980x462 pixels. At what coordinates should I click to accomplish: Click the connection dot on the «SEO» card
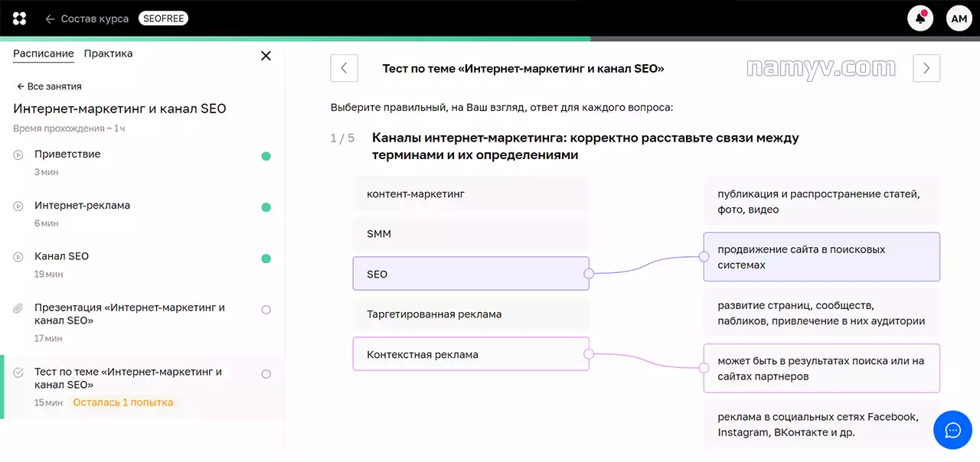[x=588, y=273]
